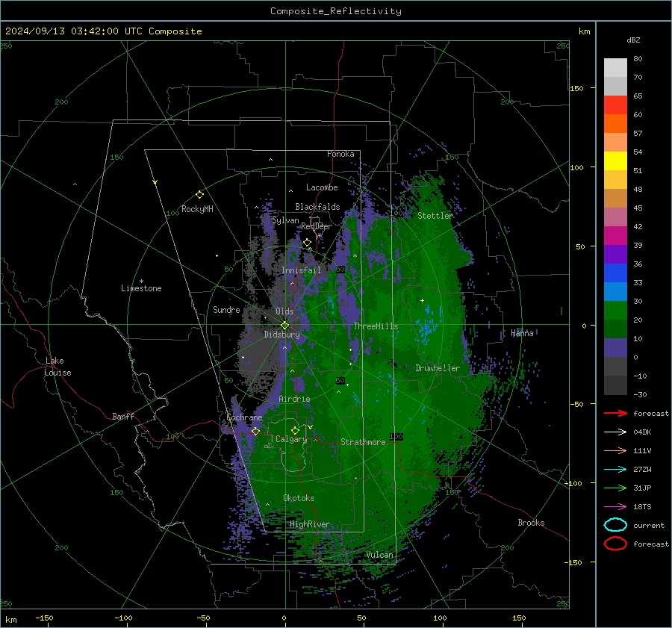Click the Hanna city label

click(522, 333)
